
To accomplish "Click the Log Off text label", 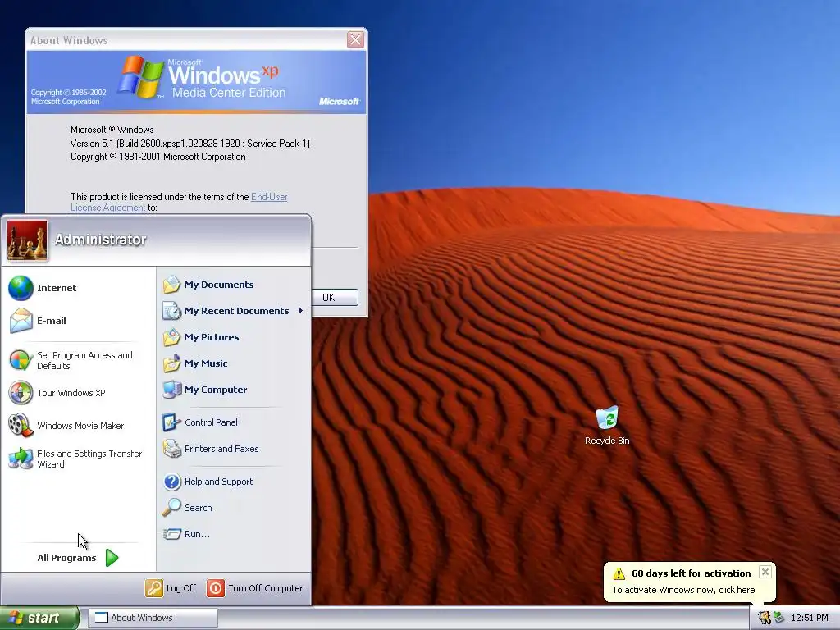I will click(x=181, y=588).
